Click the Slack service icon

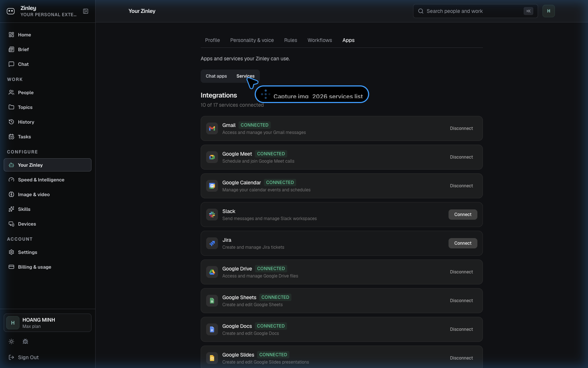[212, 215]
